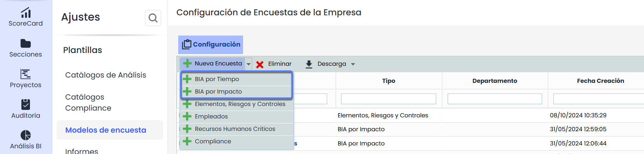Open the Análisis BI pie chart icon

26,135
